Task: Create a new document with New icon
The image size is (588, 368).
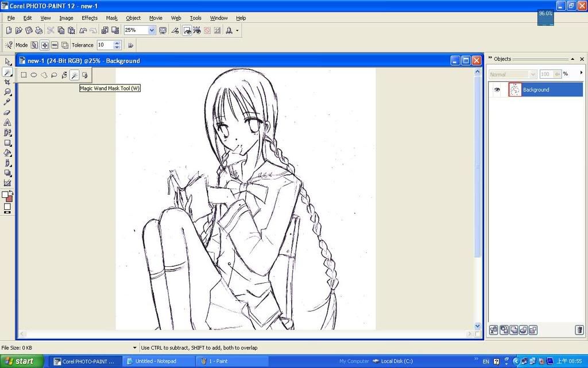Action: point(9,30)
